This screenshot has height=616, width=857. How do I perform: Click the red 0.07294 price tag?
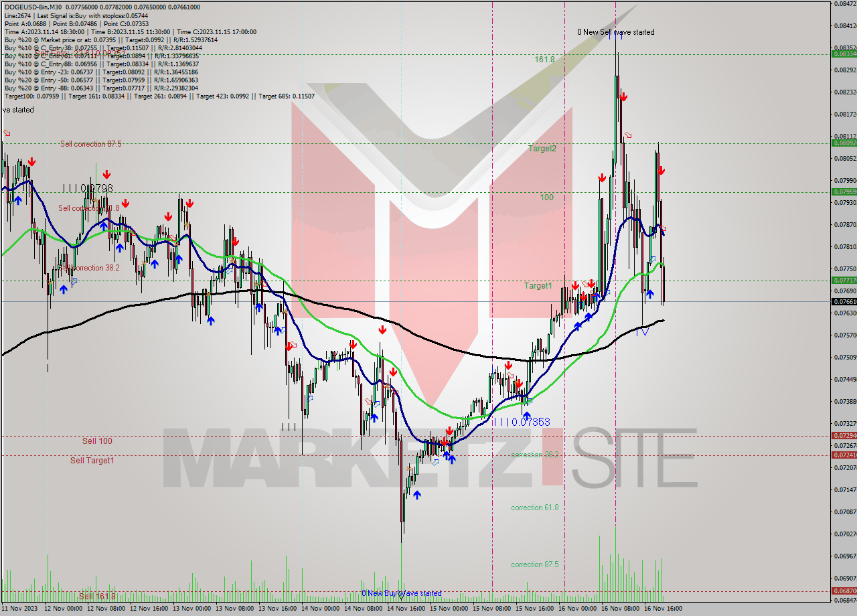844,435
